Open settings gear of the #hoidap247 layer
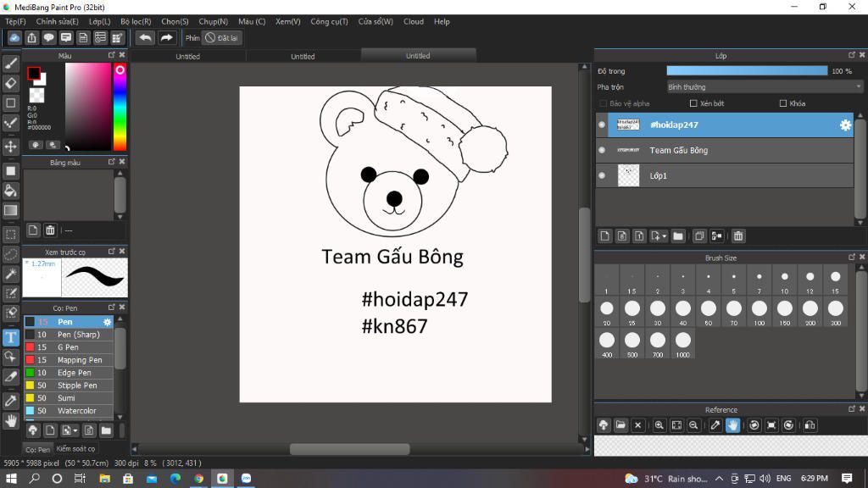 click(845, 125)
